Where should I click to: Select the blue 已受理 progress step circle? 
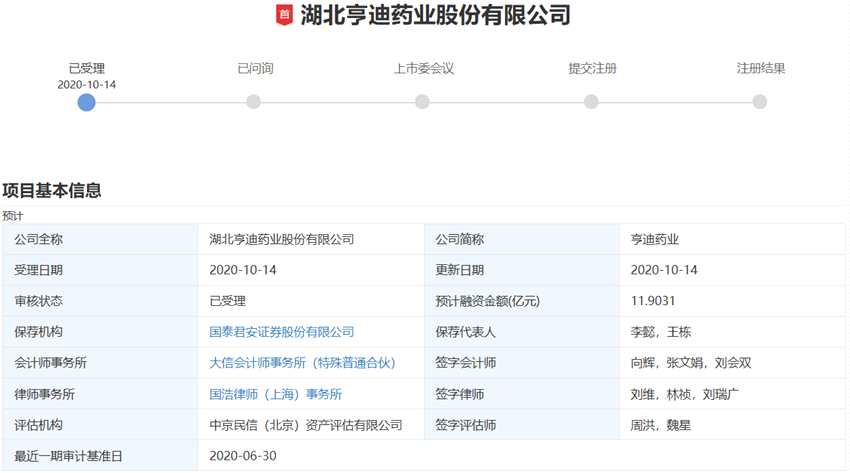tap(86, 102)
